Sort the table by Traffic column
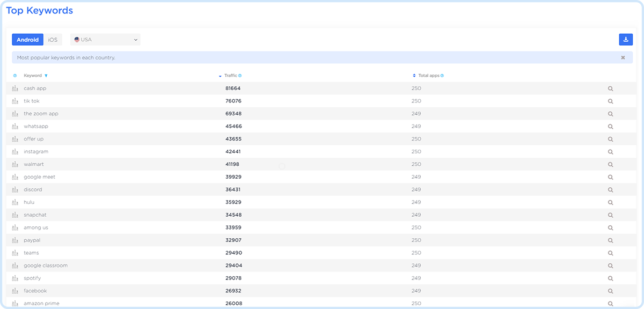The image size is (644, 309). pyautogui.click(x=230, y=76)
